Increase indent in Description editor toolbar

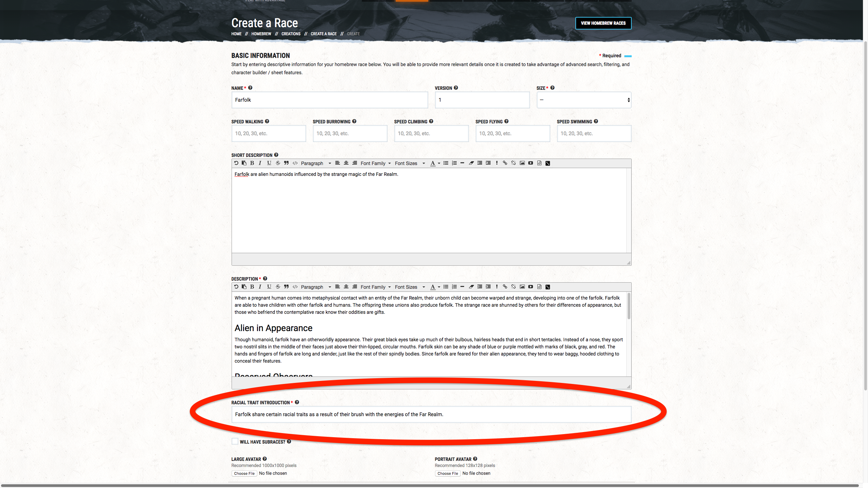(x=488, y=287)
